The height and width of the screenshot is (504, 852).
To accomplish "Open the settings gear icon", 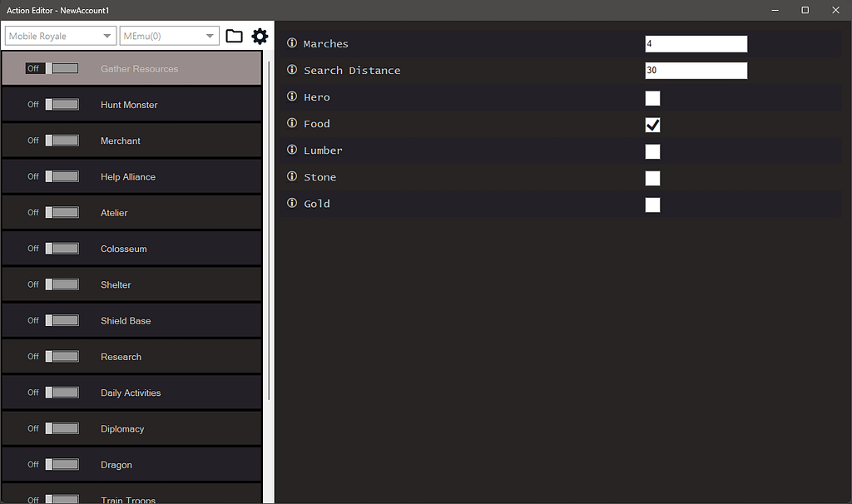I will (x=260, y=36).
